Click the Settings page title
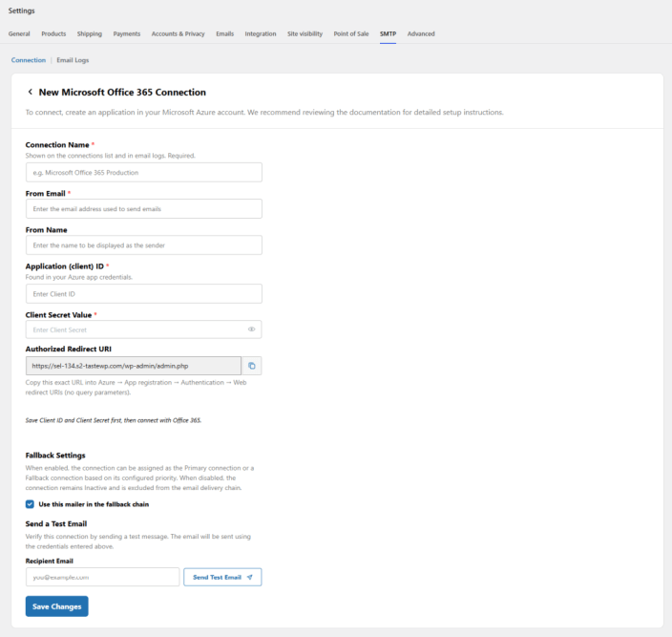672x637 pixels. (x=21, y=11)
